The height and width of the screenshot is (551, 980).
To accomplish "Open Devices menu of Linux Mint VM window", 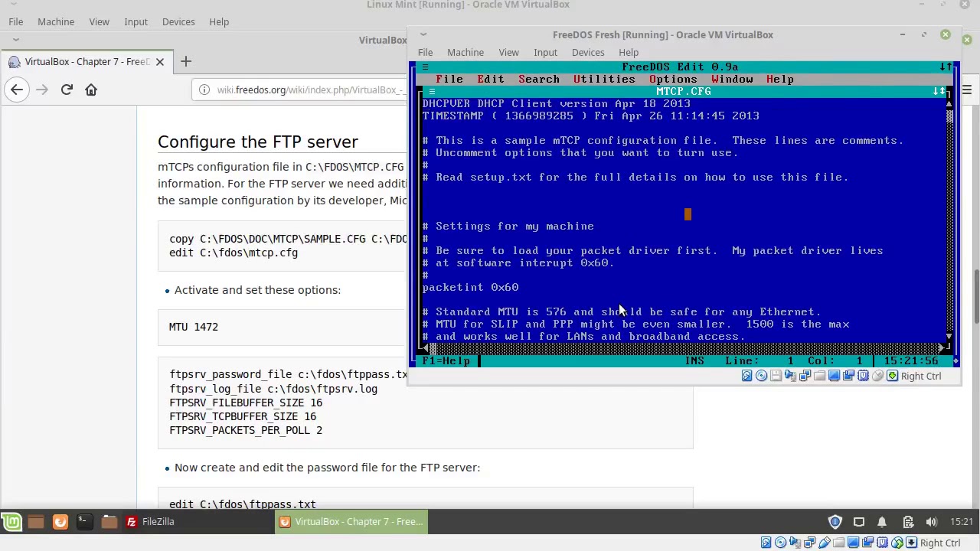I will coord(178,21).
